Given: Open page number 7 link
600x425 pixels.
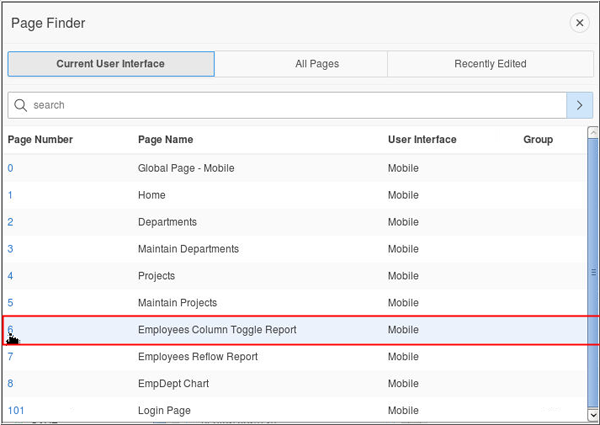Looking at the screenshot, I should click(x=11, y=356).
